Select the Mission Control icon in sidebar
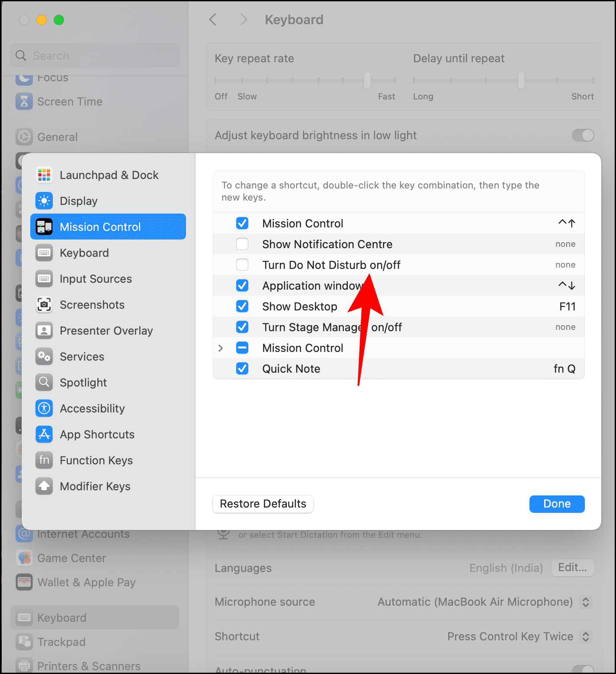 [x=44, y=227]
